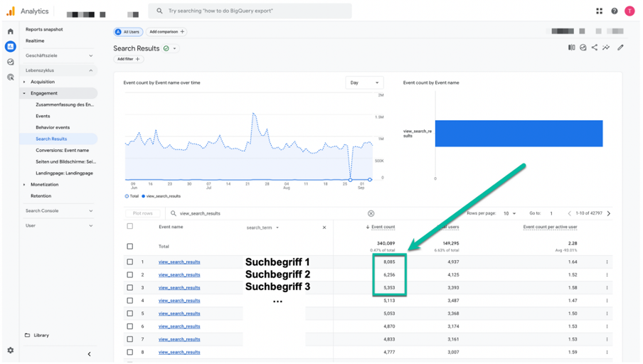Image resolution: width=643 pixels, height=364 pixels.
Task: Select Events in the Engagement menu
Action: click(x=43, y=116)
